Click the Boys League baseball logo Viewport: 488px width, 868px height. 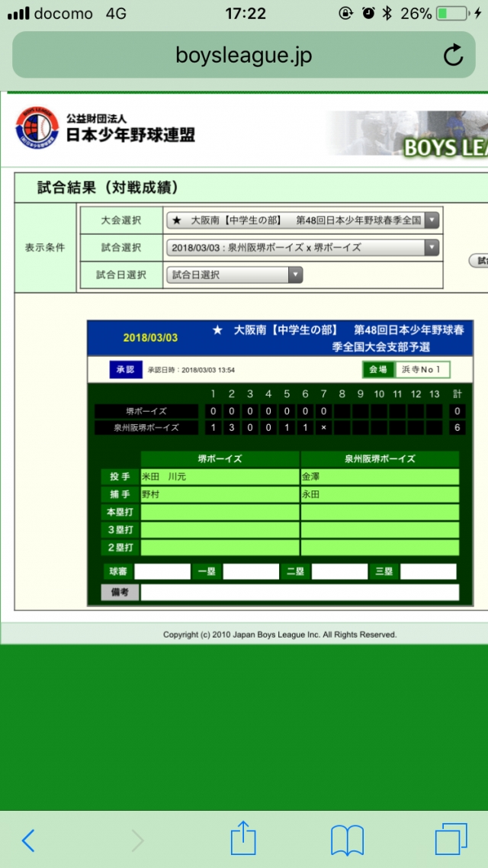tap(37, 128)
